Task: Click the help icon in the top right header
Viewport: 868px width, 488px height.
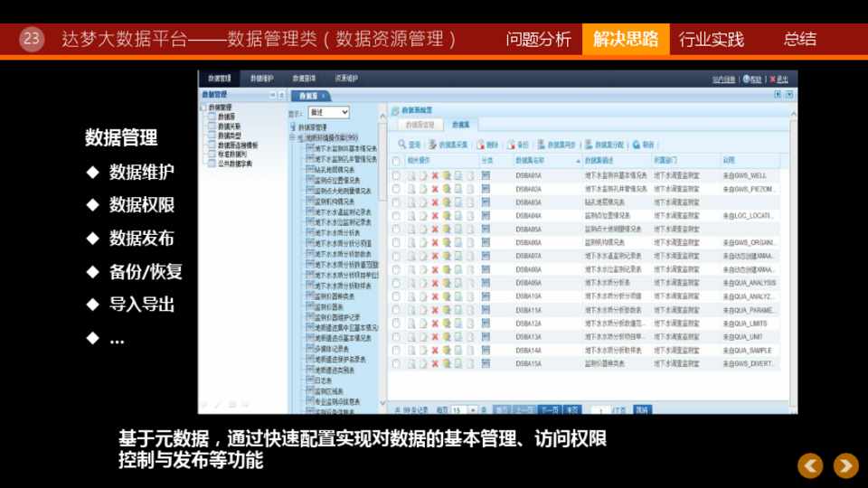Action: coord(747,80)
